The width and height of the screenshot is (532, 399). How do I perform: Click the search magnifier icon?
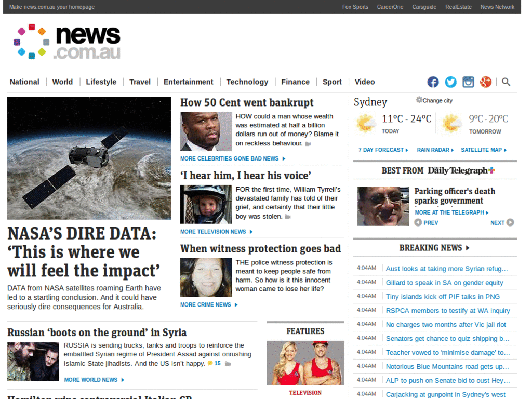506,82
